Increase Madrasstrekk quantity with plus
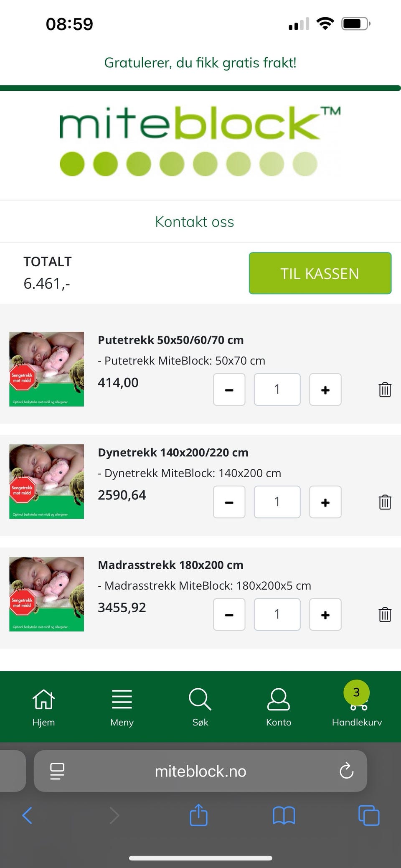The width and height of the screenshot is (401, 868). tap(325, 614)
